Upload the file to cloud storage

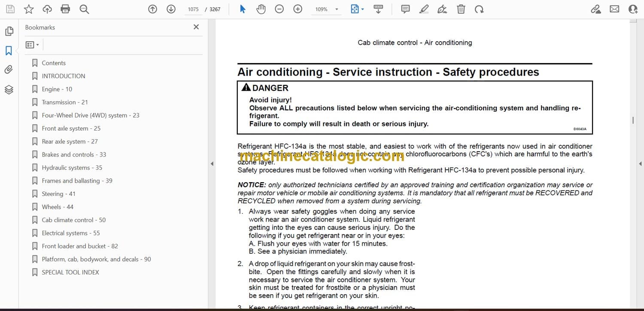click(x=47, y=9)
